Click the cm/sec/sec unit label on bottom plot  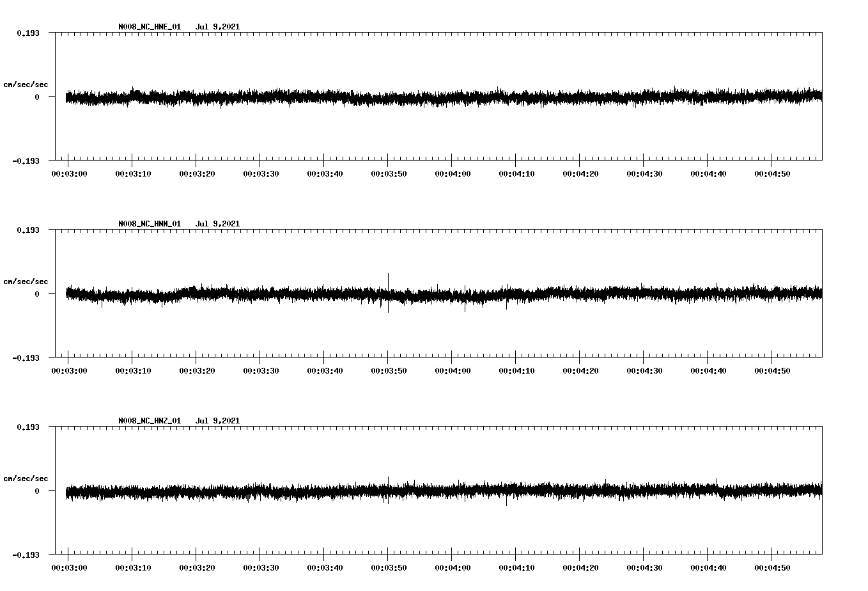pos(26,477)
